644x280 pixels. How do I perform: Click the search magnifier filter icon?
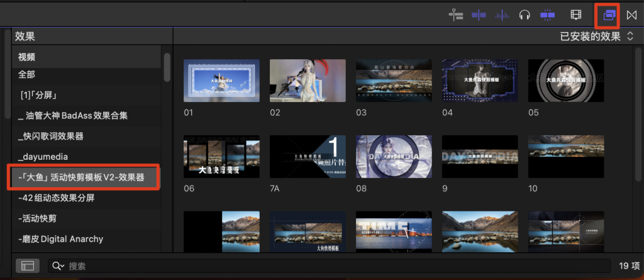pos(58,266)
